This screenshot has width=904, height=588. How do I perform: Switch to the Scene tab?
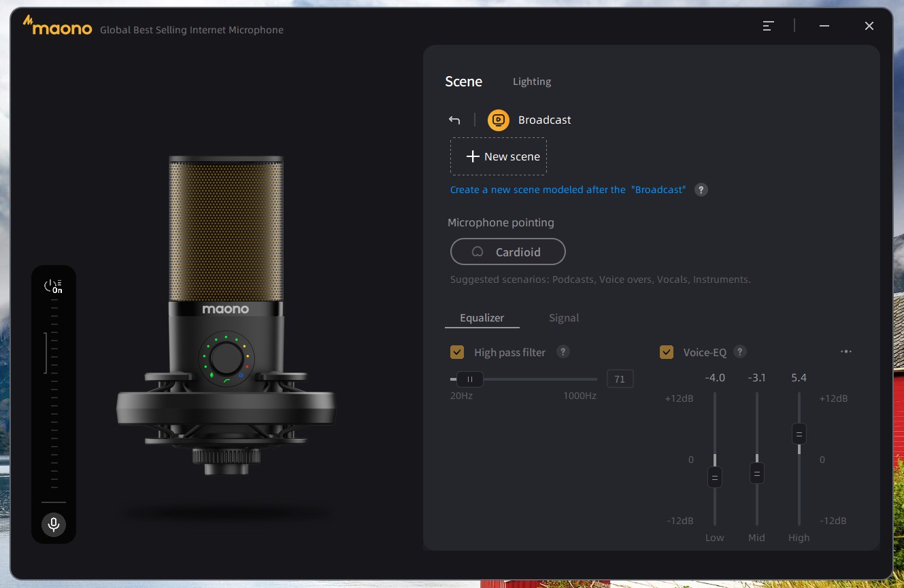pyautogui.click(x=464, y=82)
